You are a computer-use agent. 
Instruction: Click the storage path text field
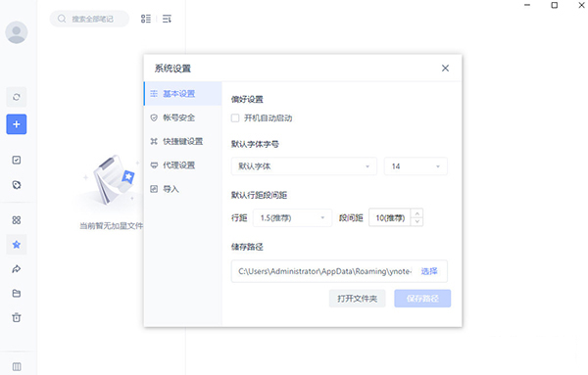[x=324, y=271]
